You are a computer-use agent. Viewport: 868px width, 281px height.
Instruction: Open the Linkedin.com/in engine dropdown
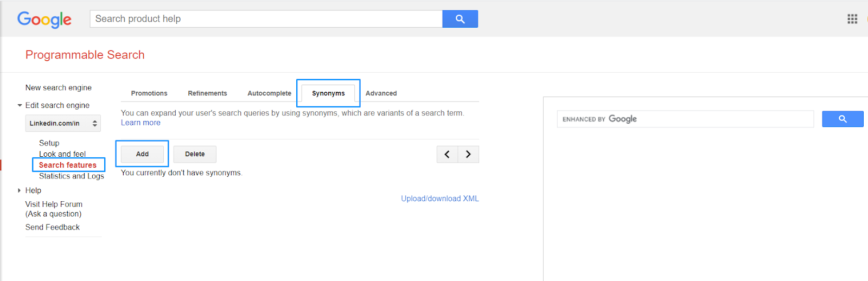tap(63, 124)
